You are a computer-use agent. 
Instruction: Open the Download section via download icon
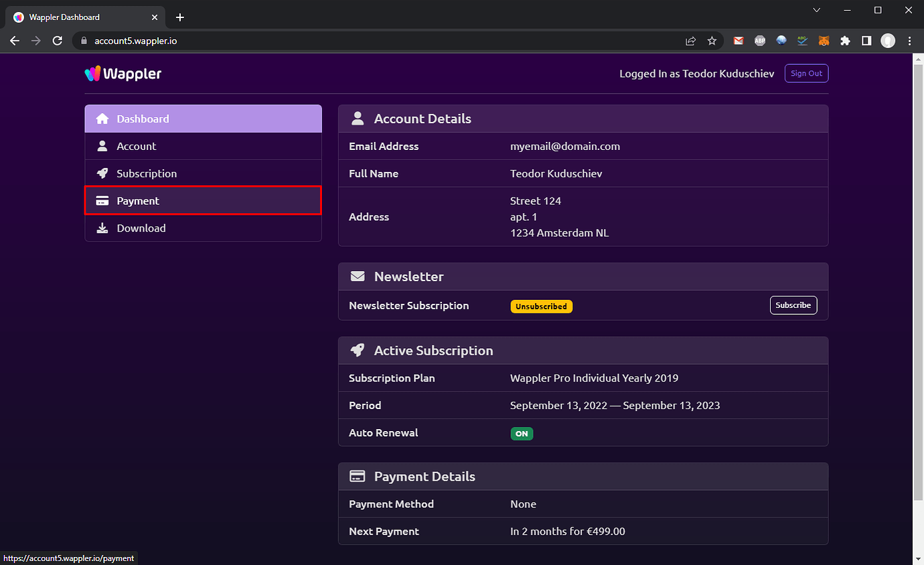click(102, 228)
